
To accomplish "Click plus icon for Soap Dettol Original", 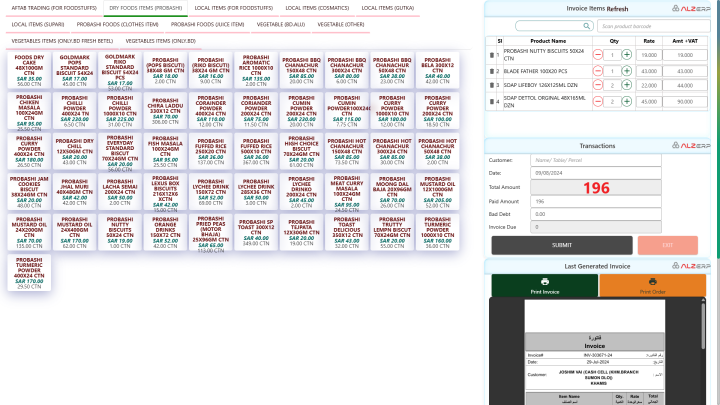I will pos(626,101).
